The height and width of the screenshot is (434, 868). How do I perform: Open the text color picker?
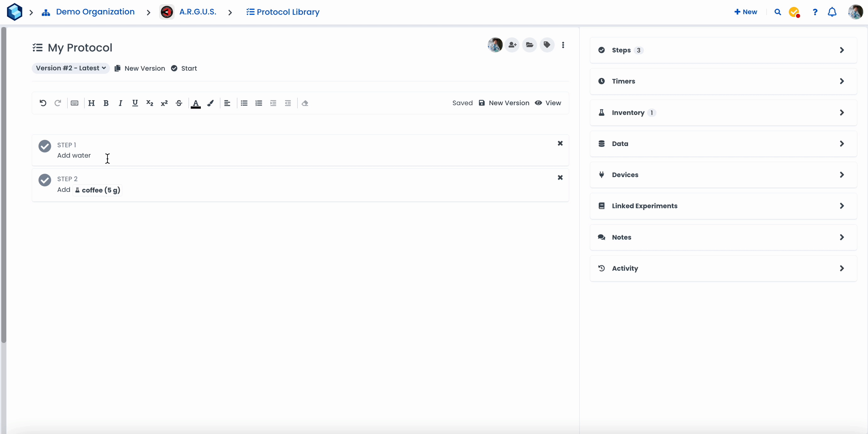(196, 103)
